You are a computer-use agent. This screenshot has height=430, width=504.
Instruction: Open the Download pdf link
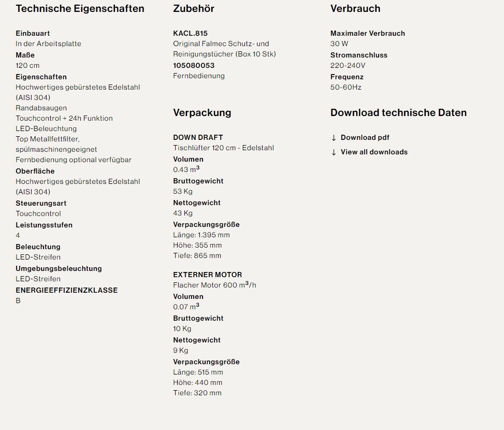pyautogui.click(x=365, y=137)
